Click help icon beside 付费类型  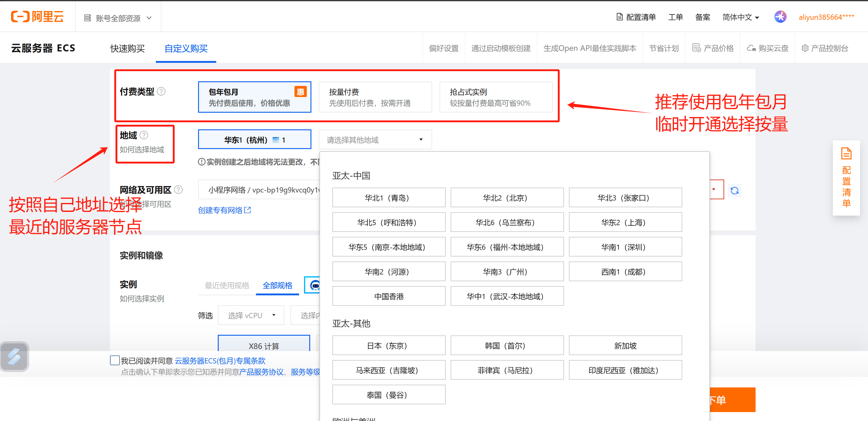pos(161,91)
